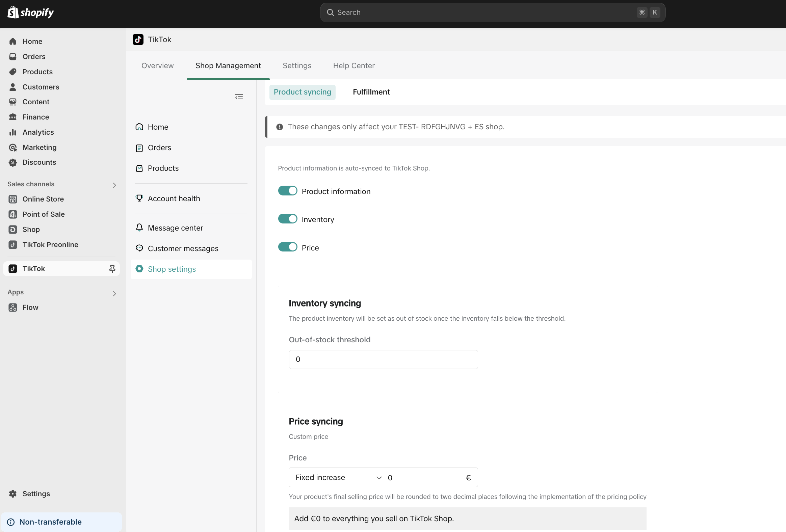Click the search magnifier icon
Image resolution: width=786 pixels, height=532 pixels.
coord(331,12)
